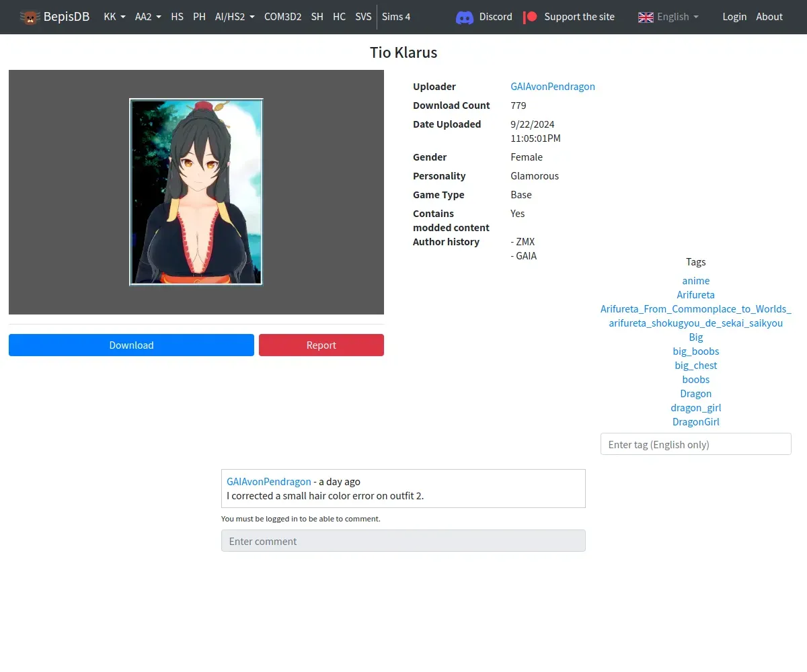Viewport: 807px width, 672px height.
Task: Go to the HS section
Action: click(178, 17)
